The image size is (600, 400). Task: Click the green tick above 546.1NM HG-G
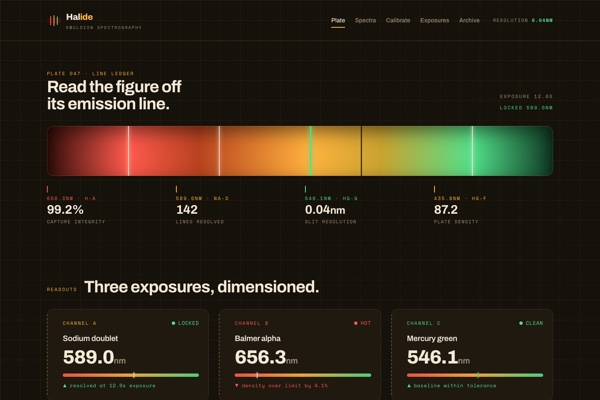305,189
